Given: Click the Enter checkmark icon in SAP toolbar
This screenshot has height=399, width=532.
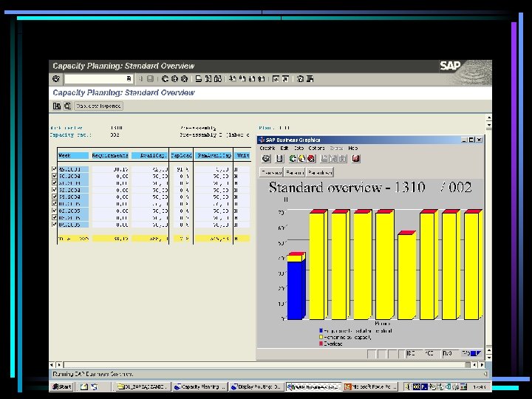Looking at the screenshot, I should pyautogui.click(x=56, y=78).
